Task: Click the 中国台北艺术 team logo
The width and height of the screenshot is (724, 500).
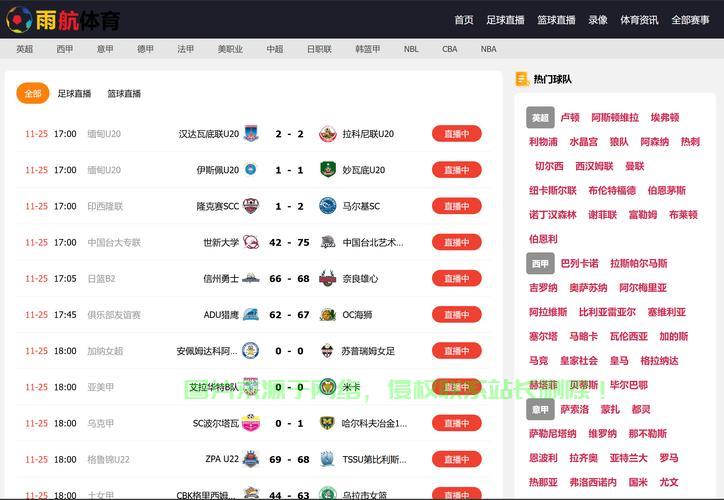Action: click(328, 242)
